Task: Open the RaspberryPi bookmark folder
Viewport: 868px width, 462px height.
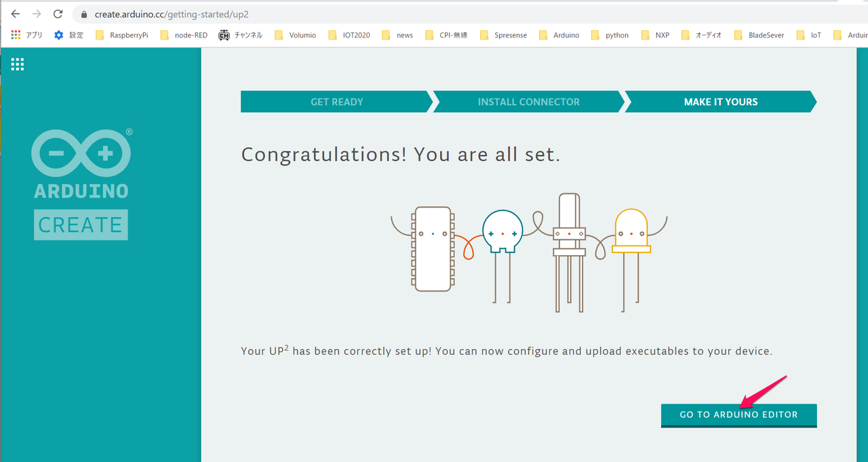Action: 121,35
